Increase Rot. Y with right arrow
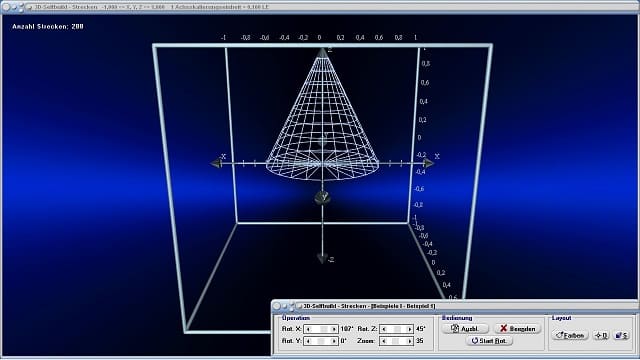 tap(334, 341)
